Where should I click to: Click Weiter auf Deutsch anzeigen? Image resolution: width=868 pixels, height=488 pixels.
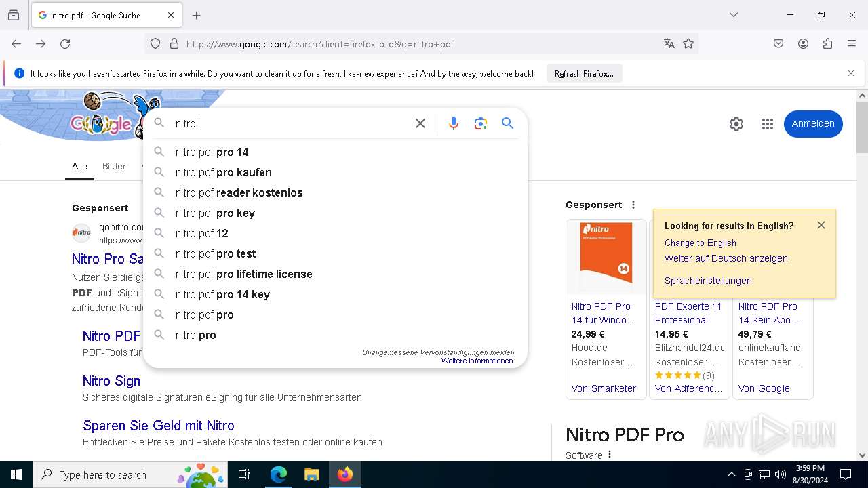coord(726,258)
